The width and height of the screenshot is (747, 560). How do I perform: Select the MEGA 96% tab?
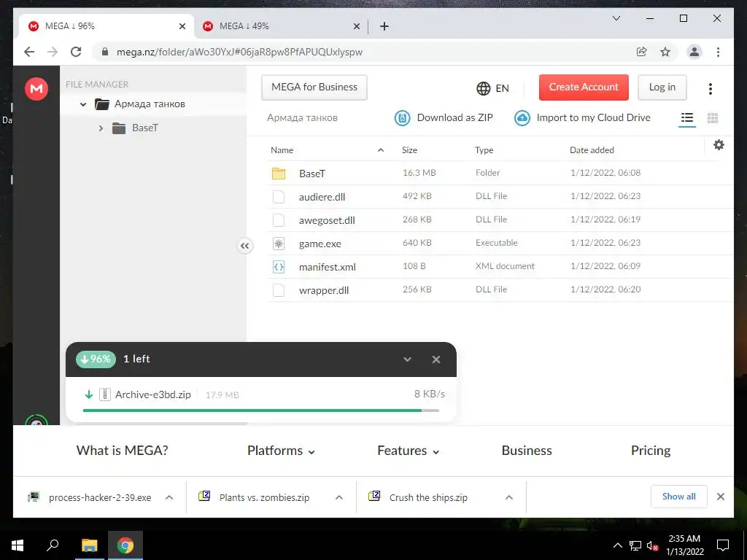tap(107, 26)
